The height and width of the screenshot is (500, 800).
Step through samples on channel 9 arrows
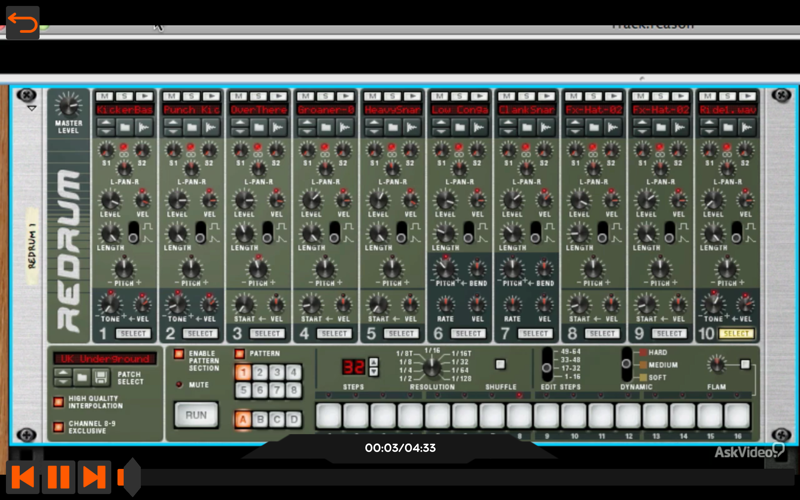tap(642, 127)
